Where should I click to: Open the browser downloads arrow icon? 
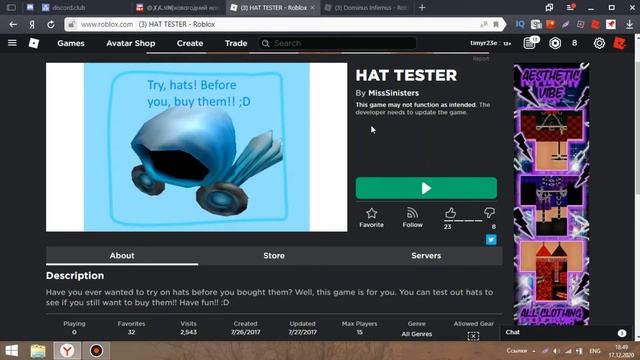click(x=629, y=24)
